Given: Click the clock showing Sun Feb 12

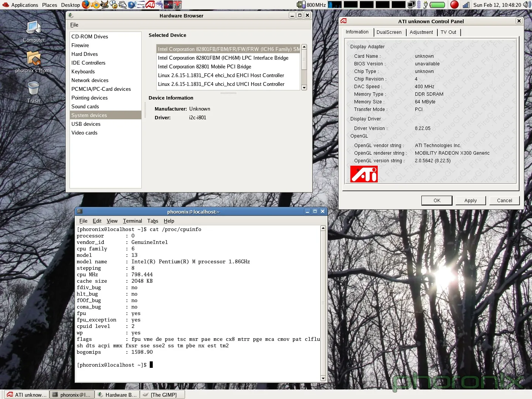Looking at the screenshot, I should click(497, 5).
